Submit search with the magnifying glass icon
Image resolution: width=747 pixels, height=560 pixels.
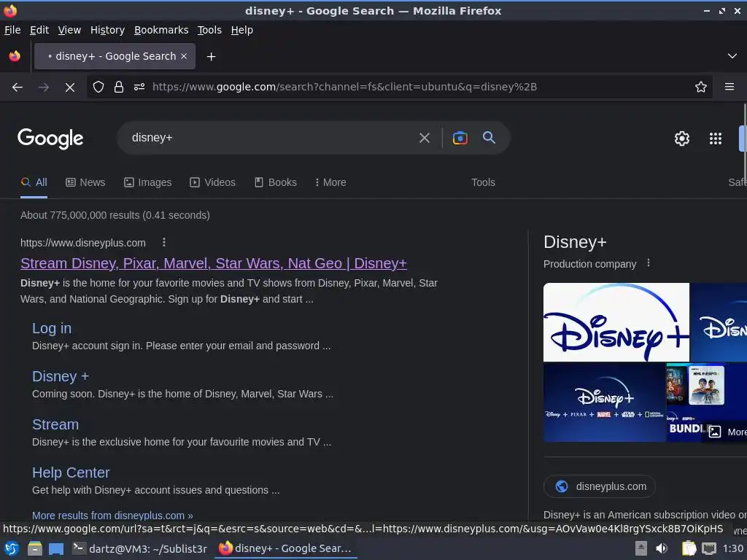tap(489, 138)
